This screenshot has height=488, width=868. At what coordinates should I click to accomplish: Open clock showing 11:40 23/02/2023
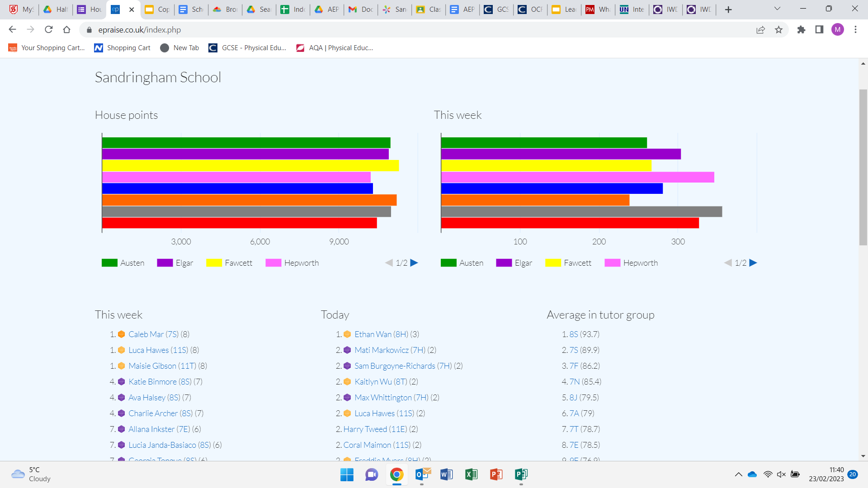(x=826, y=474)
